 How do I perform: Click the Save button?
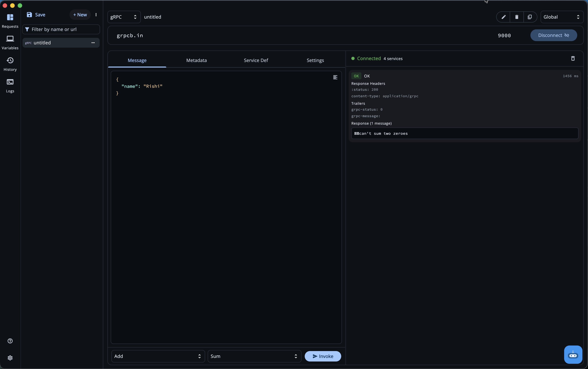tap(36, 15)
